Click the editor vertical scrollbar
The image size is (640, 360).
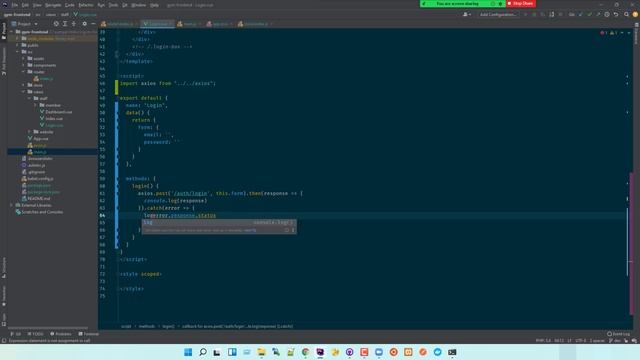[x=631, y=244]
